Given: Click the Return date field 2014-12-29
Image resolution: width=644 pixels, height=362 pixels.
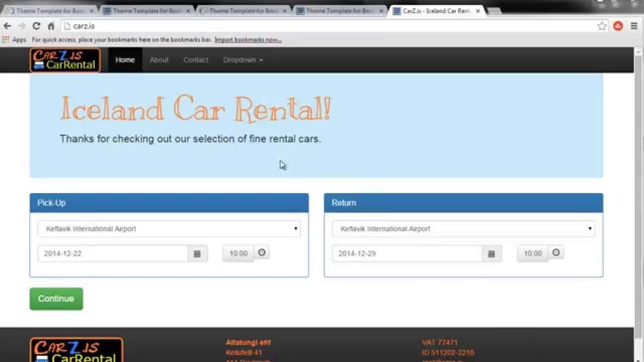Looking at the screenshot, I should [x=407, y=253].
